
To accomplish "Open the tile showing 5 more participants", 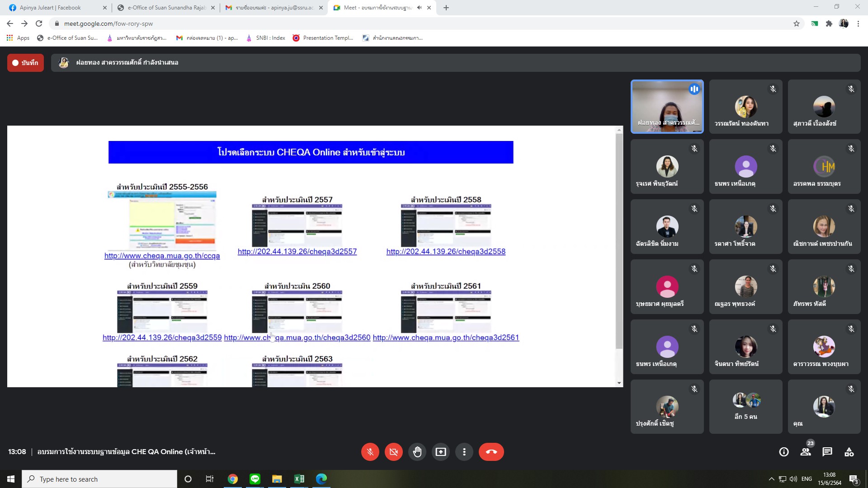I will [x=745, y=407].
